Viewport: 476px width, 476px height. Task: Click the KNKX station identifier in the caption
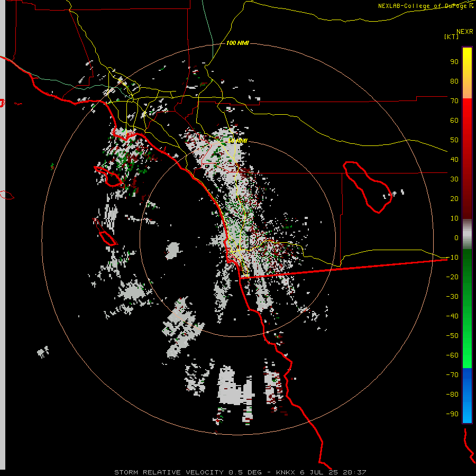pos(286,472)
